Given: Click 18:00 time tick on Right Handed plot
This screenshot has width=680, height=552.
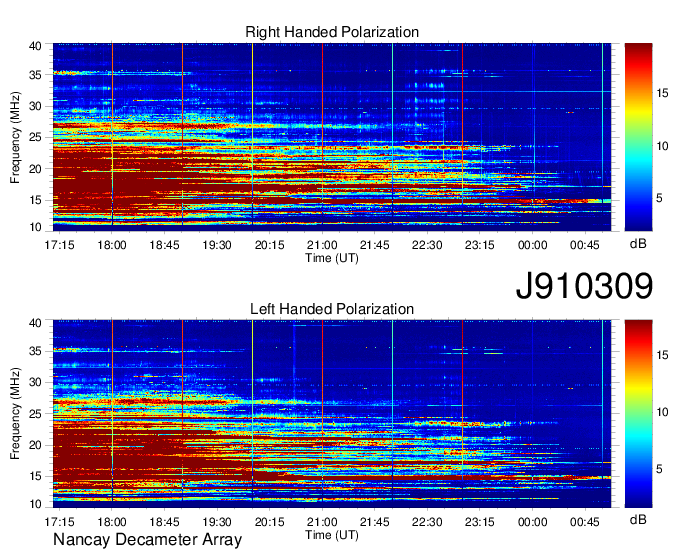Looking at the screenshot, I should point(112,245).
